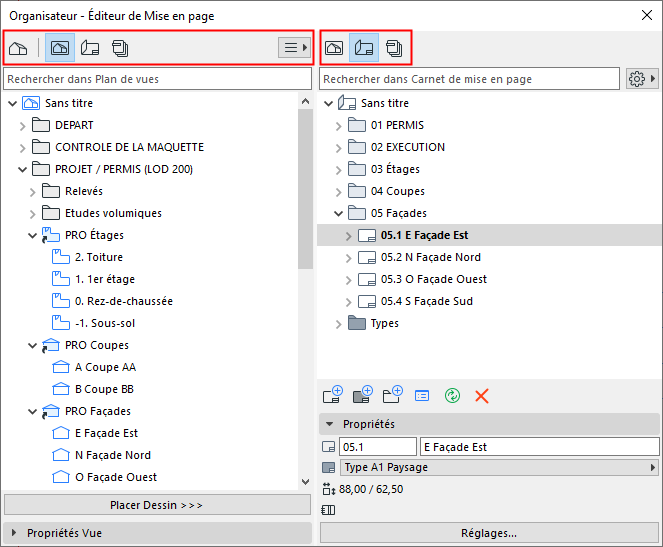Switch left panel to Layout Book icon
Screen dimensions: 663x547
pyautogui.click(x=90, y=48)
